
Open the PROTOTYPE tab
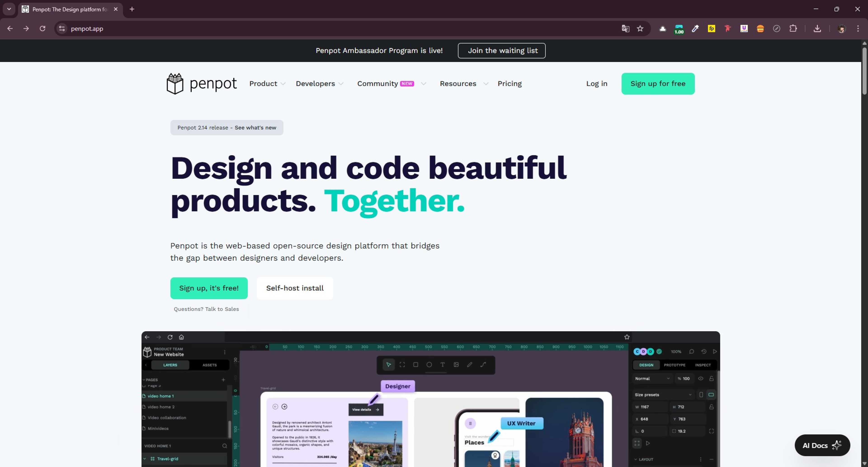click(x=675, y=365)
